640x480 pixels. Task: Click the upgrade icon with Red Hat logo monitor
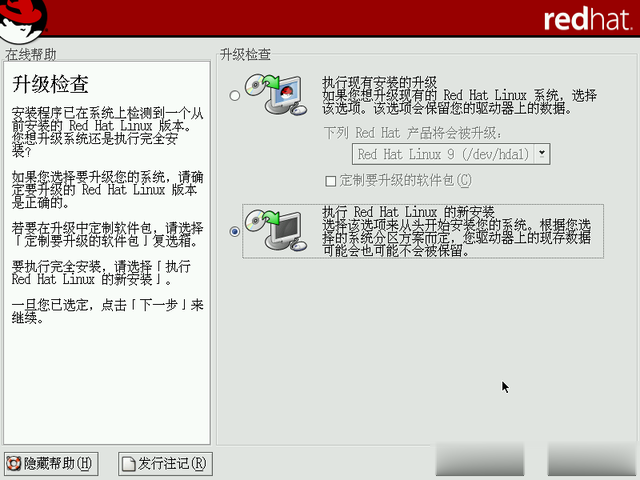point(276,95)
